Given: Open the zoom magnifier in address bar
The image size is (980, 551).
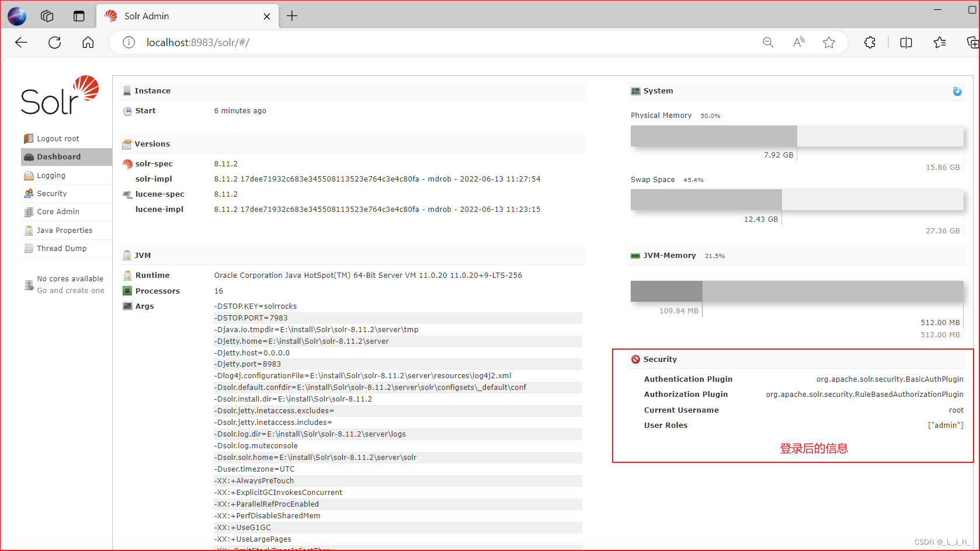Looking at the screenshot, I should click(768, 43).
